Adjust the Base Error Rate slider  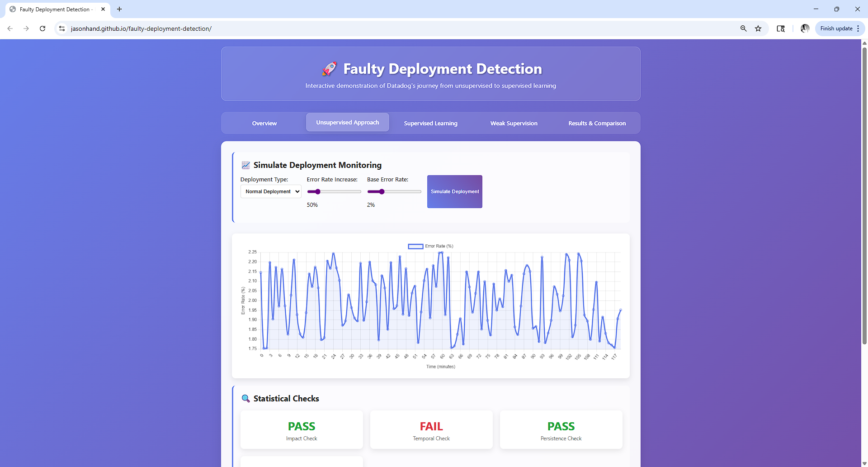394,192
